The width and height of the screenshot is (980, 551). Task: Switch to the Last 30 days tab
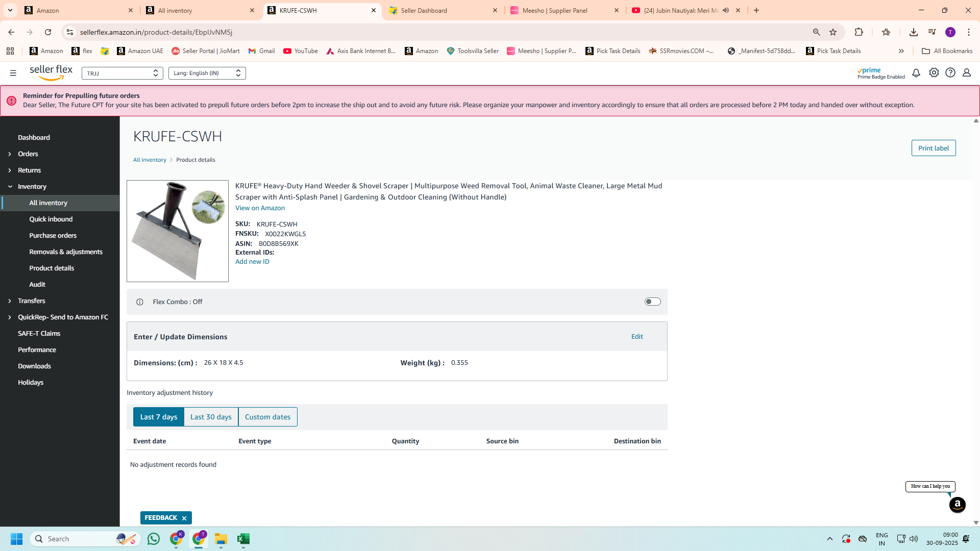point(211,417)
